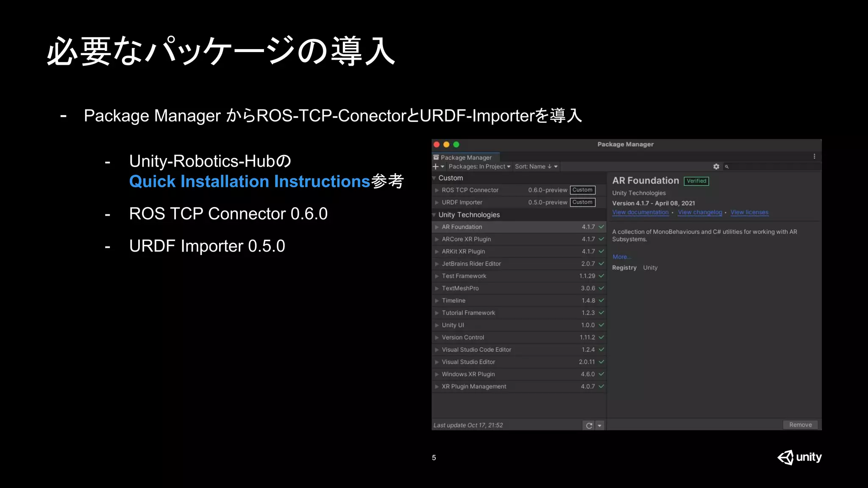The image size is (868, 488).
Task: Click the Verified badge beside AR Foundation
Action: 696,181
